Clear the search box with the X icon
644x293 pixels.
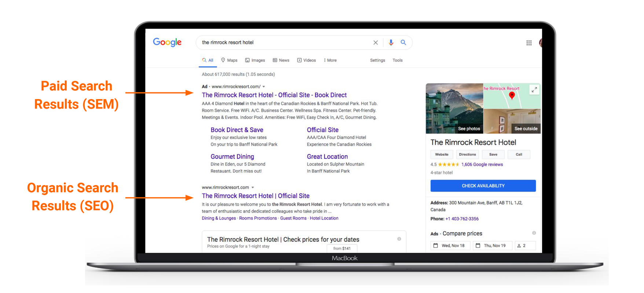click(x=376, y=43)
